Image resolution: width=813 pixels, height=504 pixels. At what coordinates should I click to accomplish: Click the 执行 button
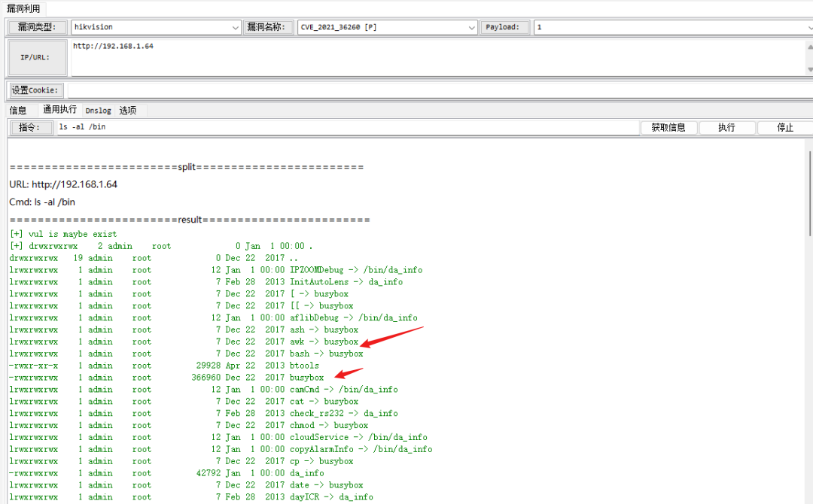[726, 127]
